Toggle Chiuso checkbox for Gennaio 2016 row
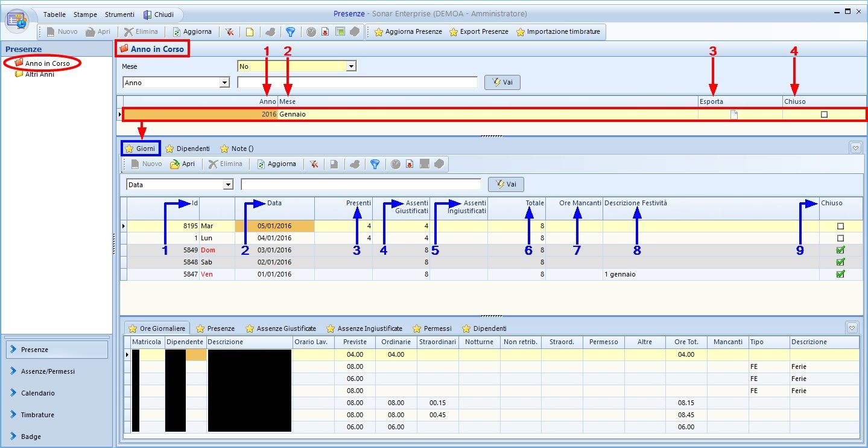 pyautogui.click(x=824, y=115)
